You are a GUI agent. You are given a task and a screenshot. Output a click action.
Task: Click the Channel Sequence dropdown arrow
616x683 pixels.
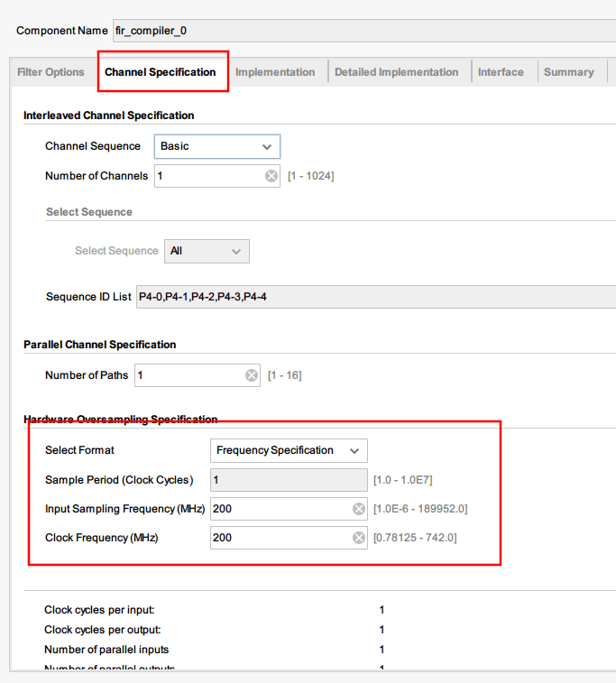[x=267, y=147]
